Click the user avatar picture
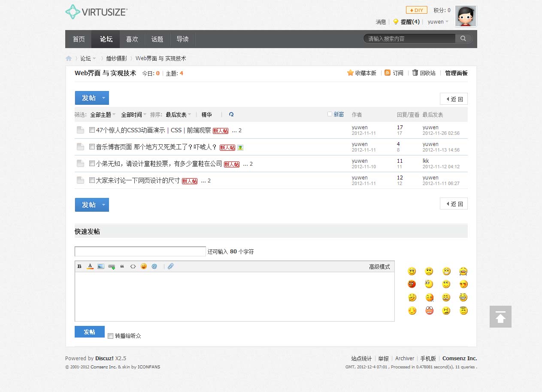The image size is (542, 392). tap(466, 16)
